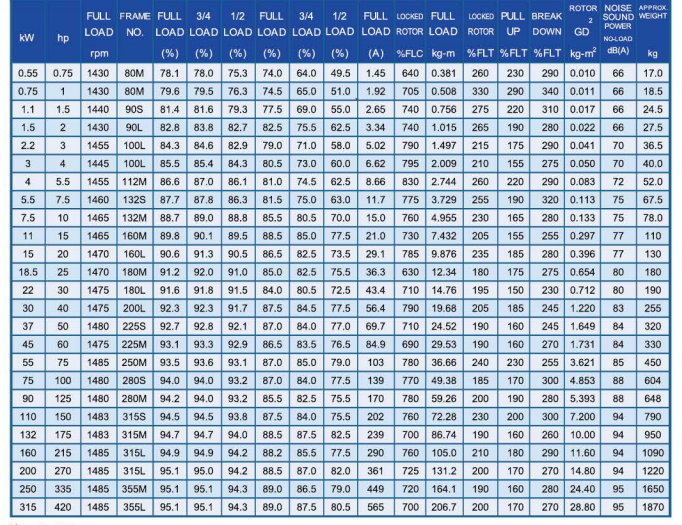Image resolution: width=682 pixels, height=525 pixels.
Task: Select the 1090 kg weight cell
Action: [653, 453]
